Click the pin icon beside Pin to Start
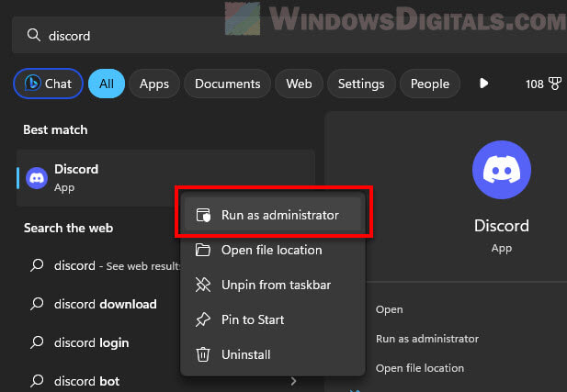This screenshot has height=392, width=567. [203, 319]
